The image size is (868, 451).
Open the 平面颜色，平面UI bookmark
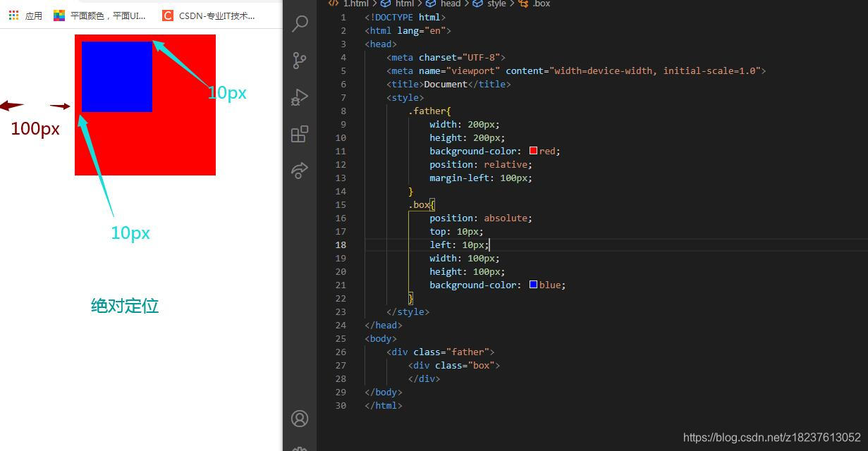tap(109, 16)
